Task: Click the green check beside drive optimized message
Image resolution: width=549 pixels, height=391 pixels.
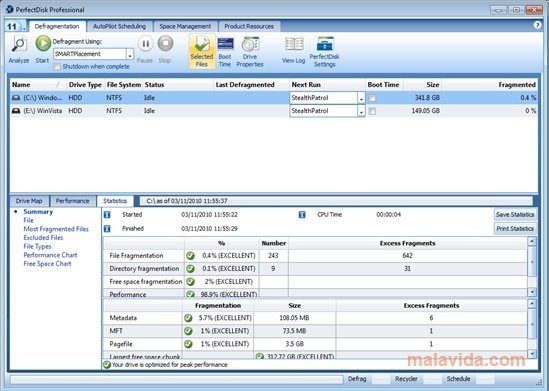Action: coord(107,365)
